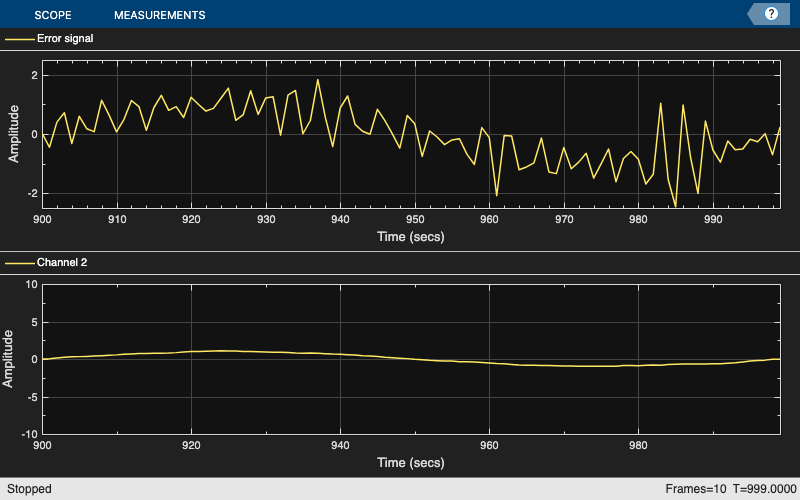Open help via question mark icon
The height and width of the screenshot is (500, 800).
[771, 14]
